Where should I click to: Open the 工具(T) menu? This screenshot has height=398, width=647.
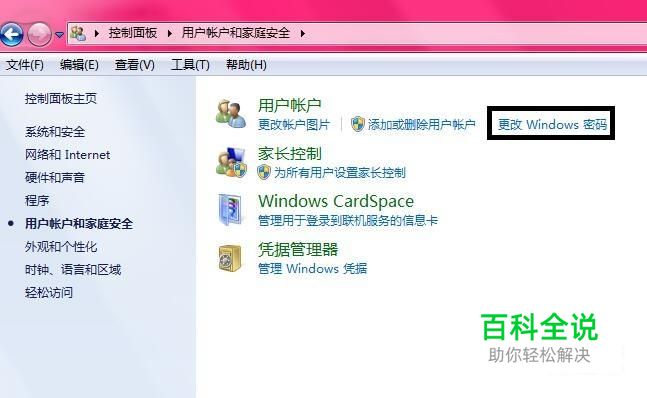click(x=190, y=65)
